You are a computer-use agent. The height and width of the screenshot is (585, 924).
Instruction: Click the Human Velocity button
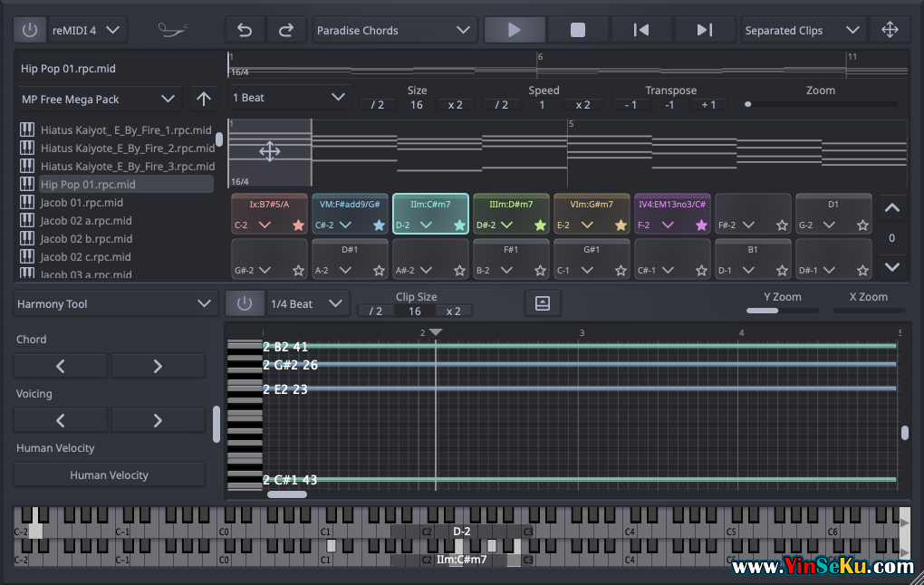point(109,475)
